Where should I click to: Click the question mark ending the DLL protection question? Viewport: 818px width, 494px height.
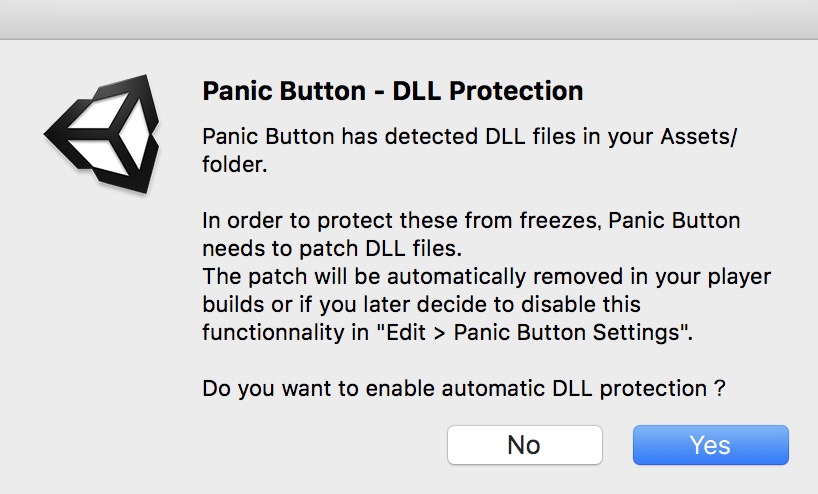point(719,388)
